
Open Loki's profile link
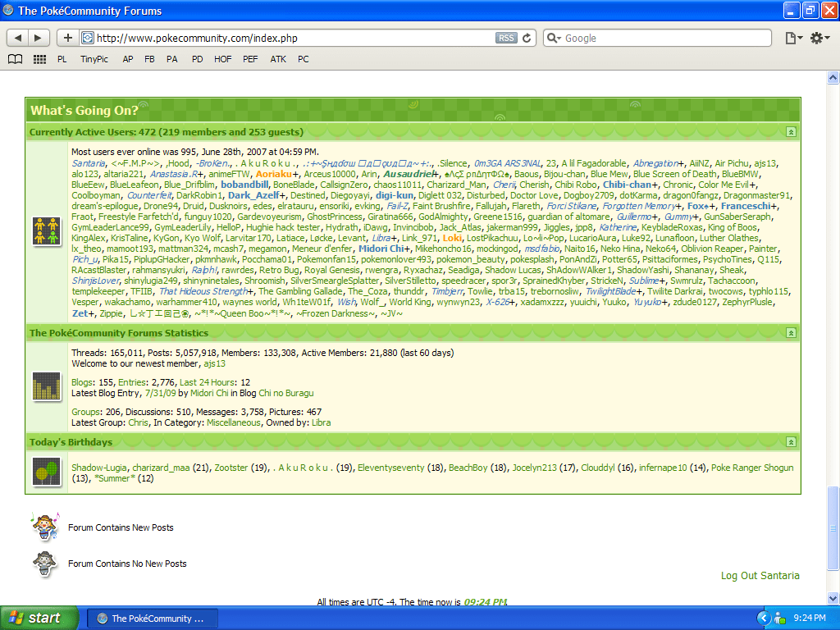452,238
